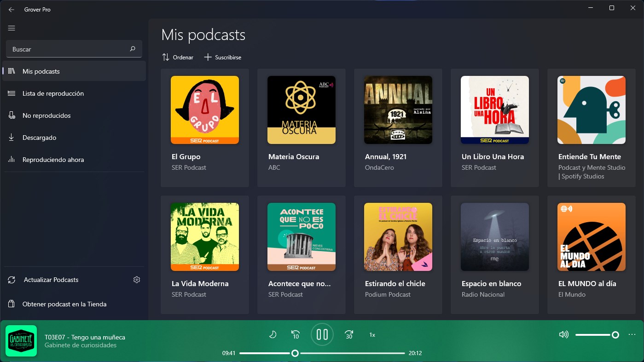Click the Ordenar sort arrows icon
This screenshot has height=362, width=644.
[166, 57]
